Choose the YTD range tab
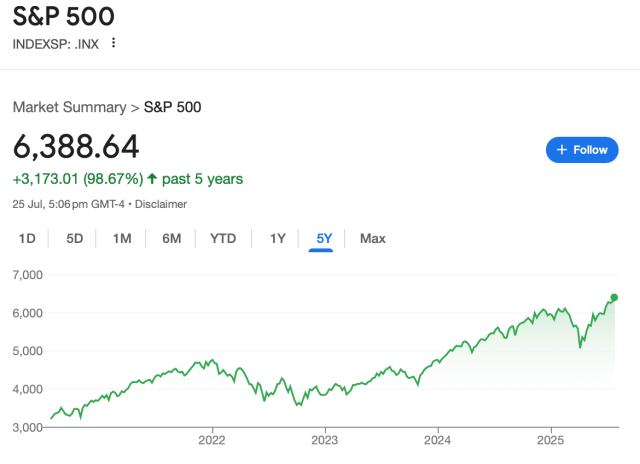This screenshot has height=464, width=640. tap(223, 238)
